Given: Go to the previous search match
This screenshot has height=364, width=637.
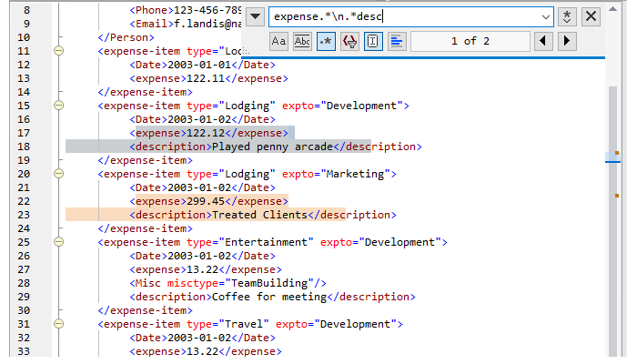Looking at the screenshot, I should coord(543,41).
